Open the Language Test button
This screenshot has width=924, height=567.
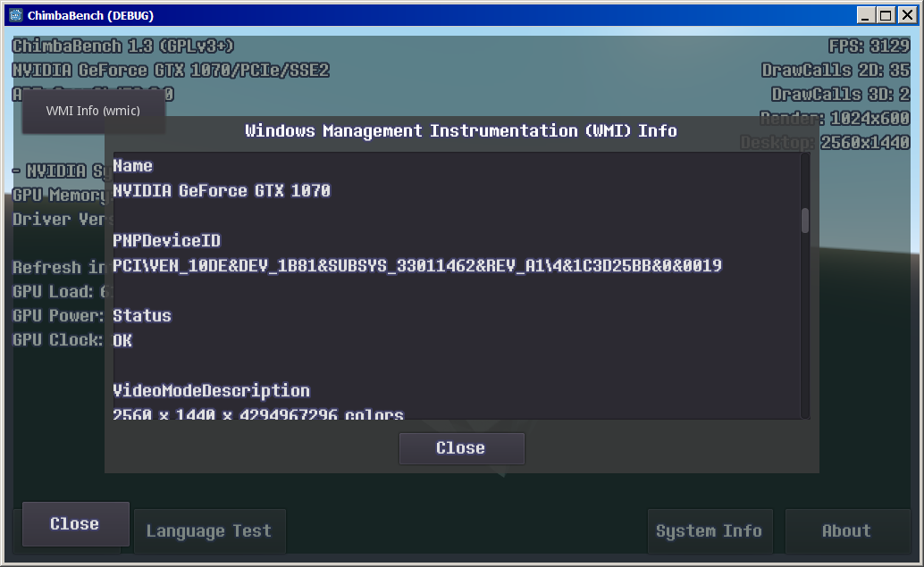click(x=209, y=531)
